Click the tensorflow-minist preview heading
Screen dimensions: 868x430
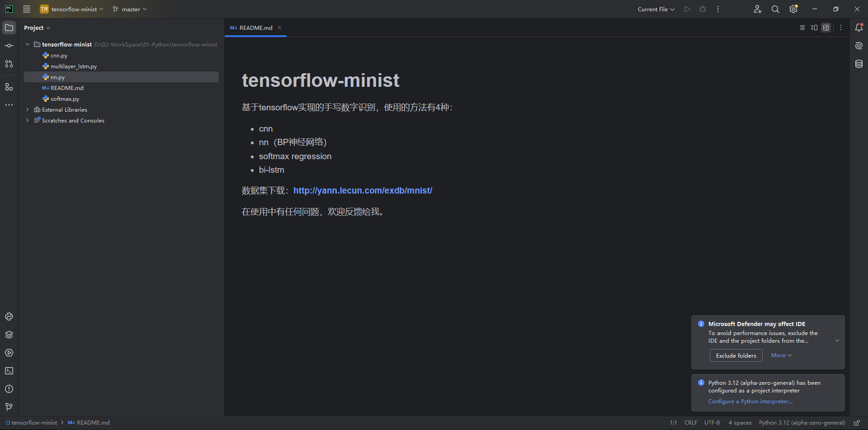(321, 80)
